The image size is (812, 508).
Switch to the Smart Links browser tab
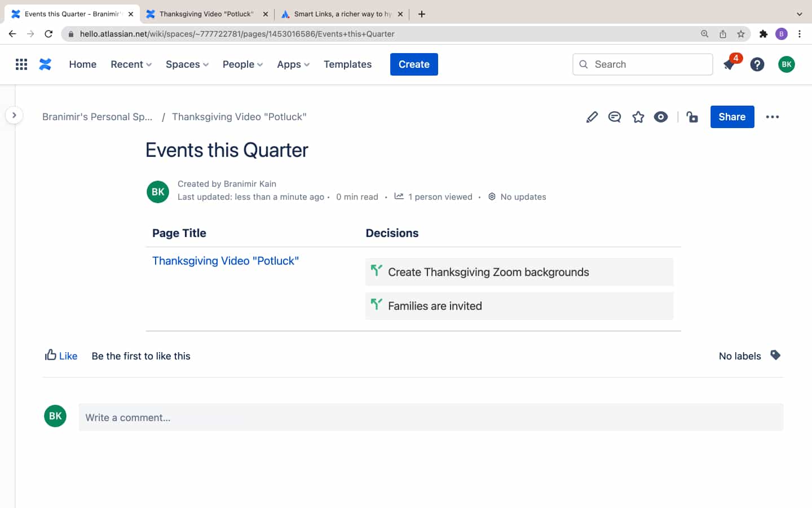click(338, 14)
